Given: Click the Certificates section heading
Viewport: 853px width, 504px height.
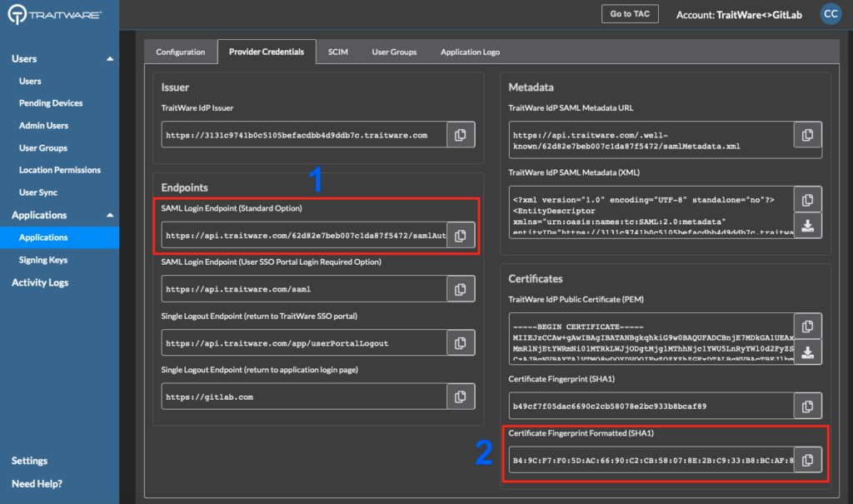Looking at the screenshot, I should tap(536, 279).
